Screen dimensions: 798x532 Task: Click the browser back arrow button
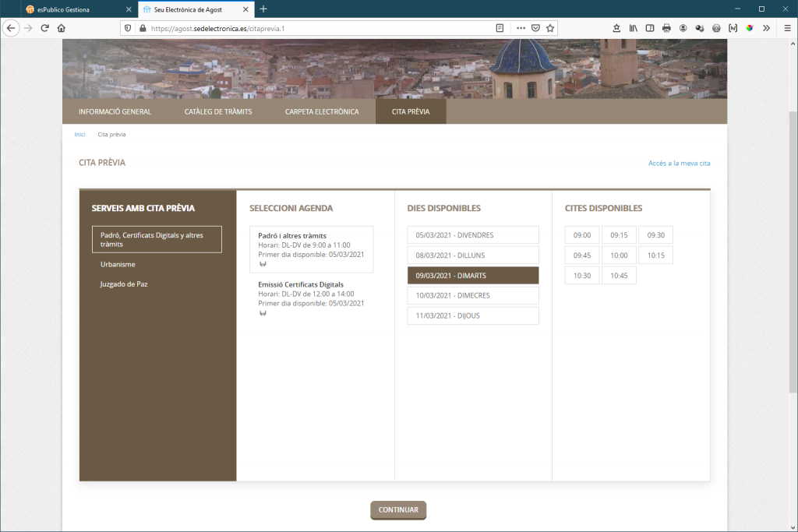[12, 28]
